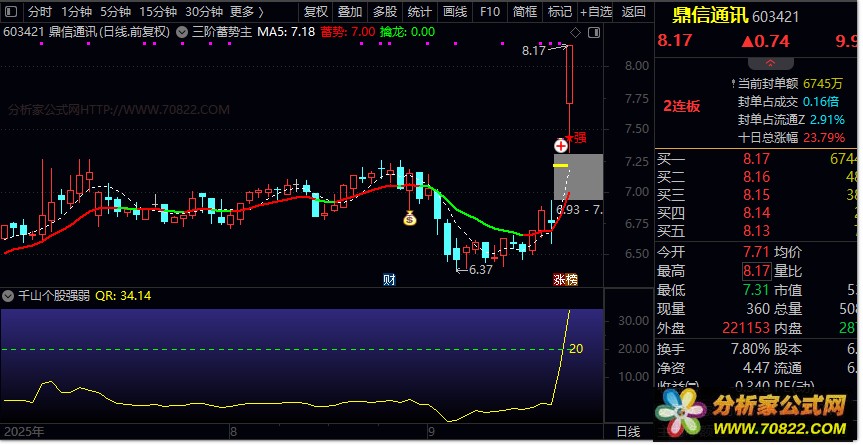The height and width of the screenshot is (445, 863).
Task: Click the MA5: 7.18 readout
Action: coord(286,32)
